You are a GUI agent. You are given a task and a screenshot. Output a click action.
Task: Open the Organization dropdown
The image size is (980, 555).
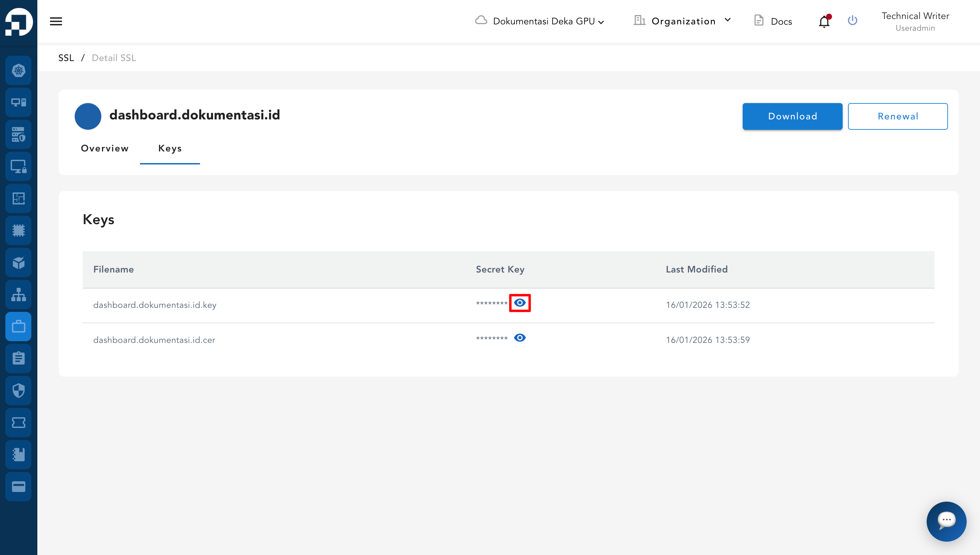(683, 21)
